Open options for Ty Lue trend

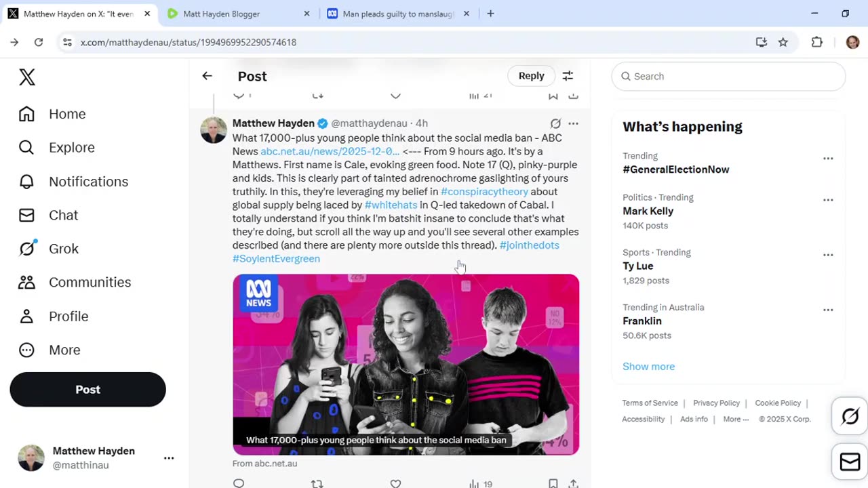pos(828,255)
